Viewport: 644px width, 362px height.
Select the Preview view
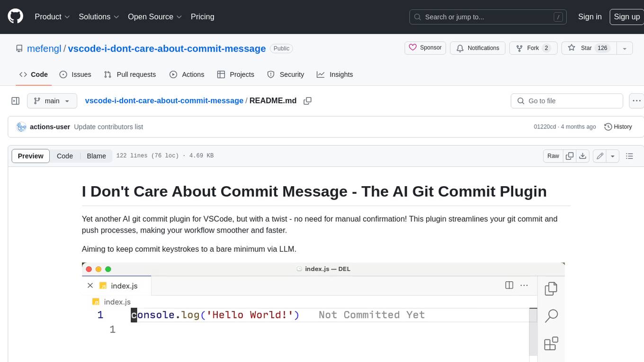(31, 156)
